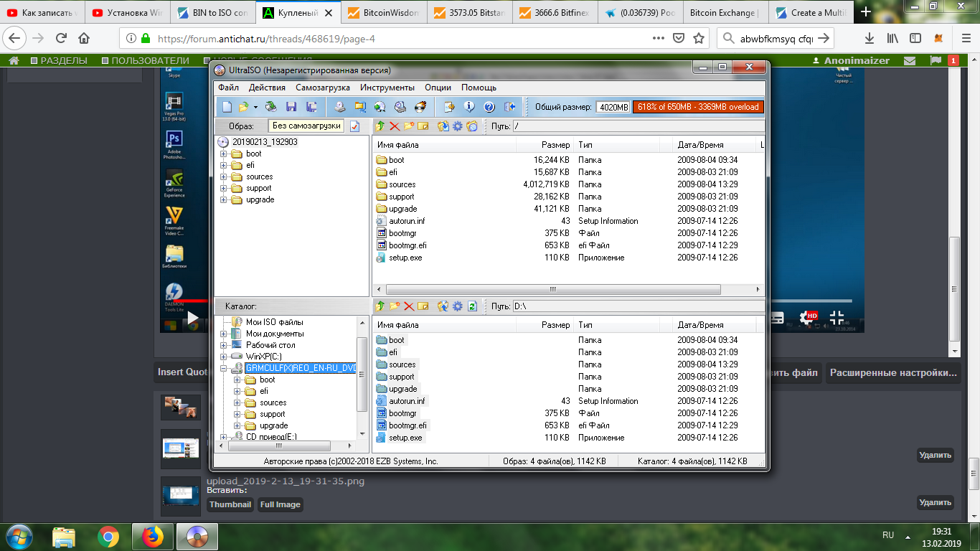Expand upgrade folder in image tree
The image size is (980, 551).
[x=224, y=199]
